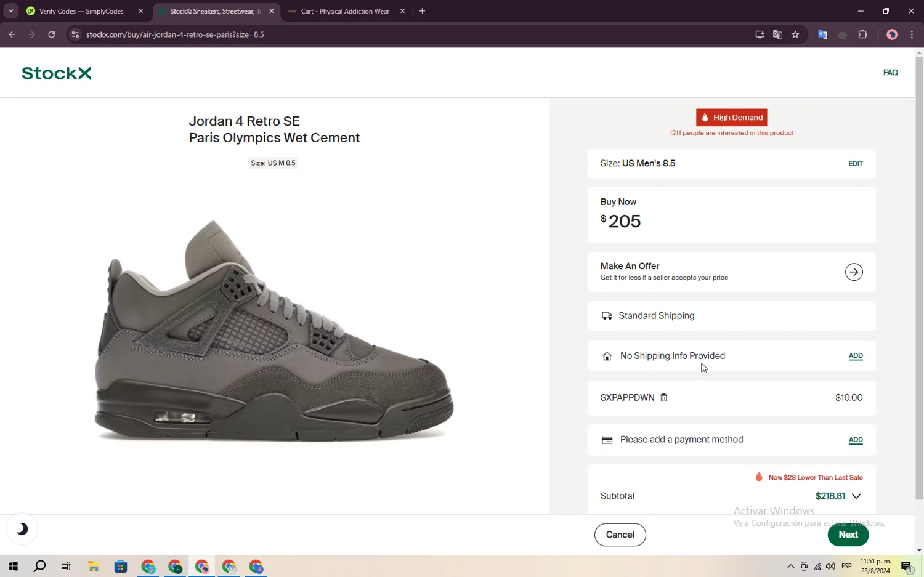This screenshot has height=577, width=924.
Task: Remove the SXPAPPDWN promo code
Action: [664, 398]
